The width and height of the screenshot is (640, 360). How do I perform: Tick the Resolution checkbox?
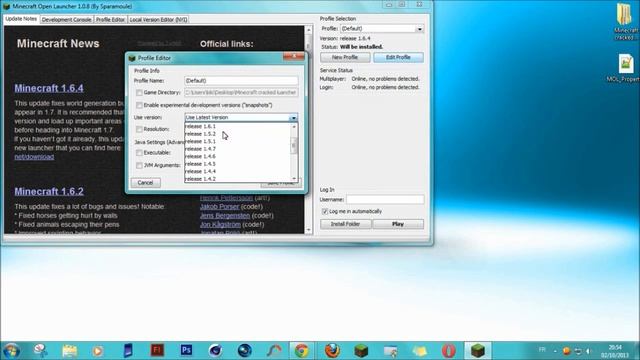(139, 129)
